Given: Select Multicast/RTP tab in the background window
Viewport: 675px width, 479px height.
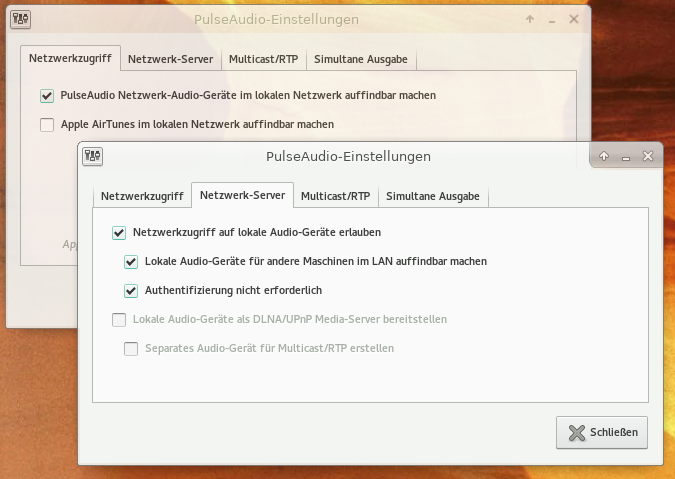Looking at the screenshot, I should 263,59.
